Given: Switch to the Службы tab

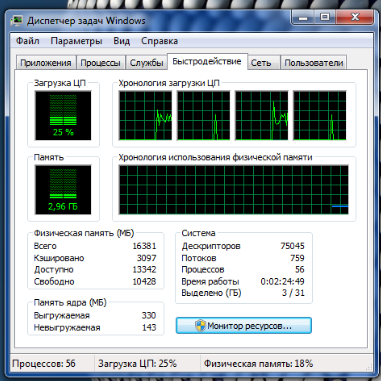Looking at the screenshot, I should click(146, 63).
